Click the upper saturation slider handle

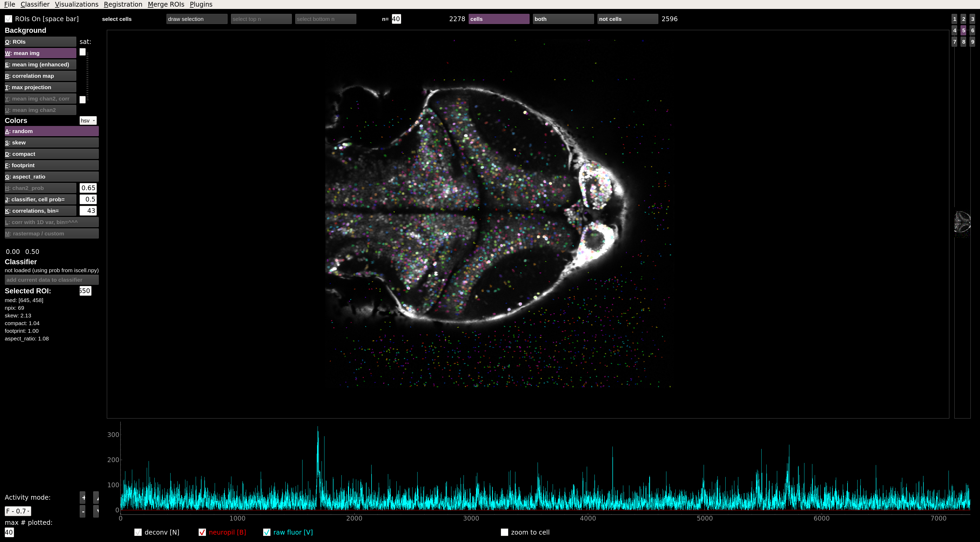coord(83,52)
